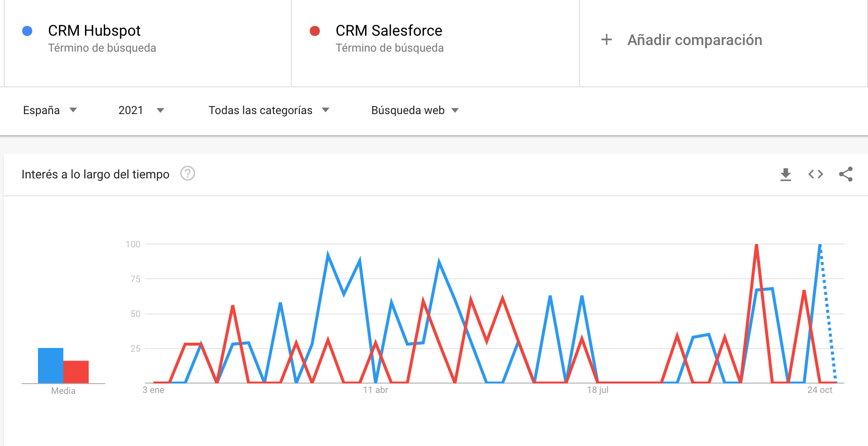Image resolution: width=868 pixels, height=446 pixels.
Task: Edit the CRM Salesforce search term
Action: click(388, 31)
